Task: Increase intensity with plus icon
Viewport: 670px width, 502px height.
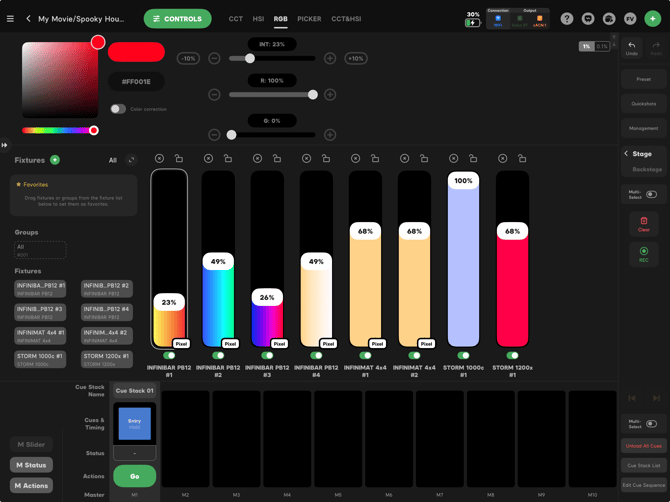Action: (330, 59)
